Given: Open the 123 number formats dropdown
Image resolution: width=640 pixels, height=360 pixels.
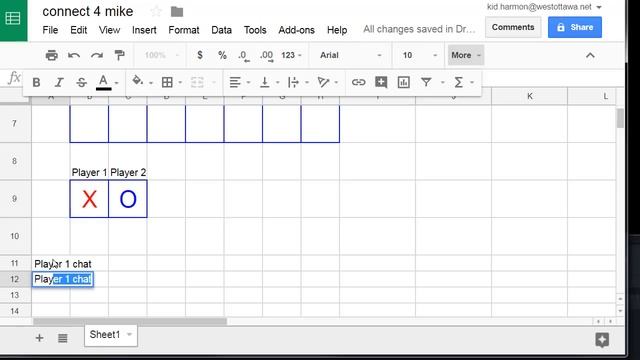Looking at the screenshot, I should coord(291,55).
